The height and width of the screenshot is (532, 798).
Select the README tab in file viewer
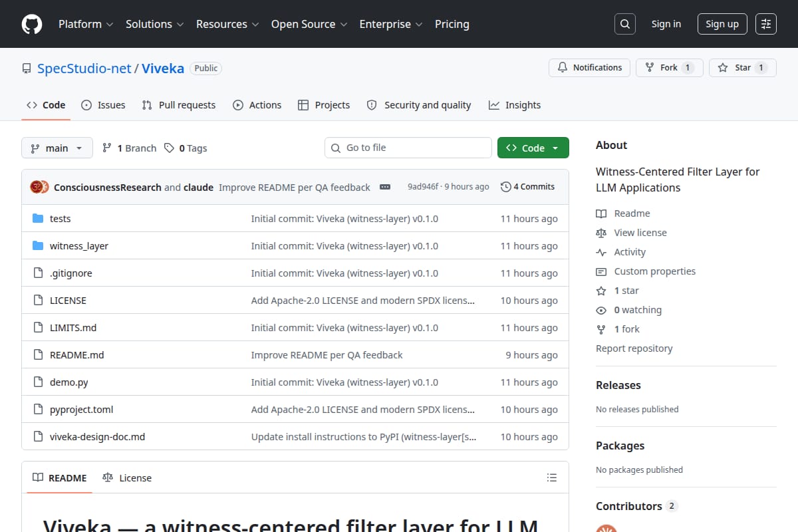pyautogui.click(x=60, y=477)
